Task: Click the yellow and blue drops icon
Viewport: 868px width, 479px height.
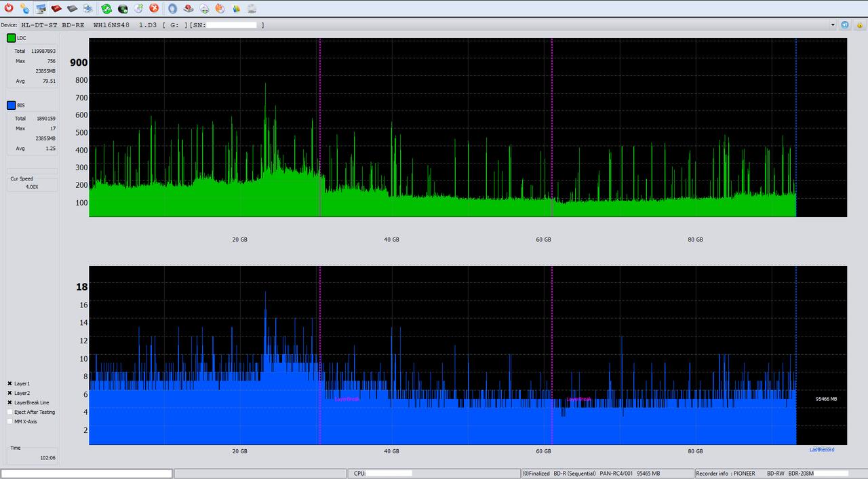Action: point(24,8)
